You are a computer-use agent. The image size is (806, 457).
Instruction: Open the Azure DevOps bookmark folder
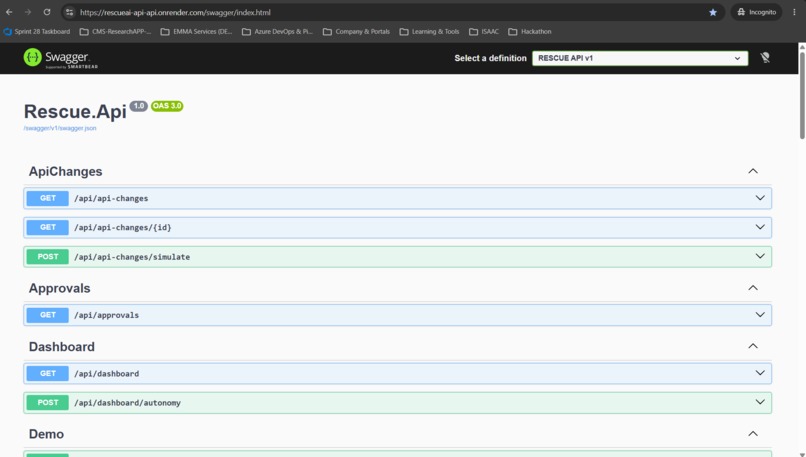coord(278,31)
